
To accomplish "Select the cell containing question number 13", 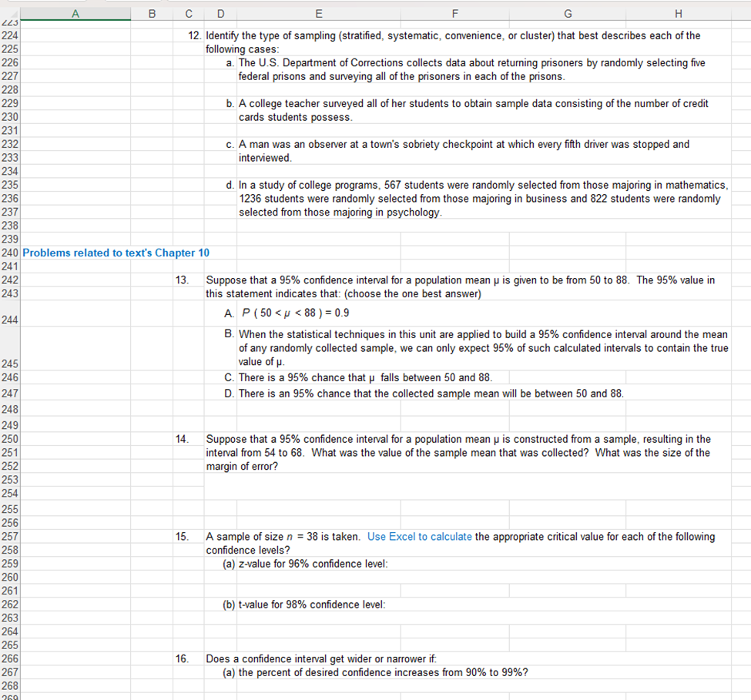I will (x=187, y=280).
